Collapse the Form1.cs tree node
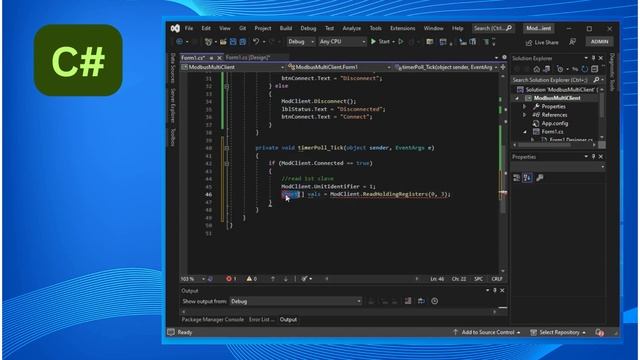The image size is (640, 360). pos(525,132)
